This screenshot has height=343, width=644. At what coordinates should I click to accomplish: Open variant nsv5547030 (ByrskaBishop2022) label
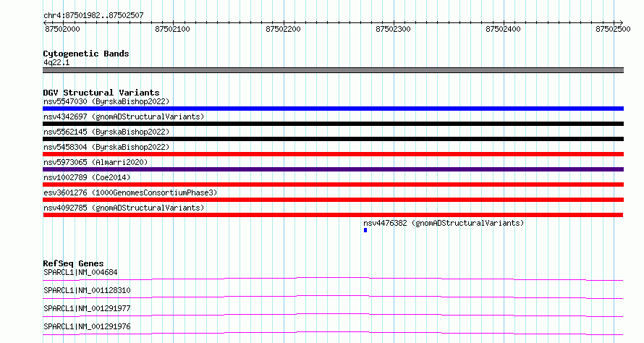click(x=106, y=101)
